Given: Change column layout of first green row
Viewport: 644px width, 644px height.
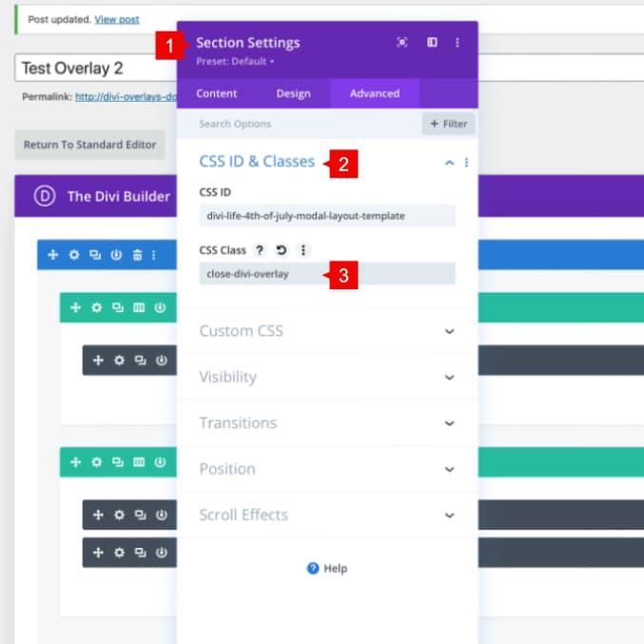Looking at the screenshot, I should point(139,307).
